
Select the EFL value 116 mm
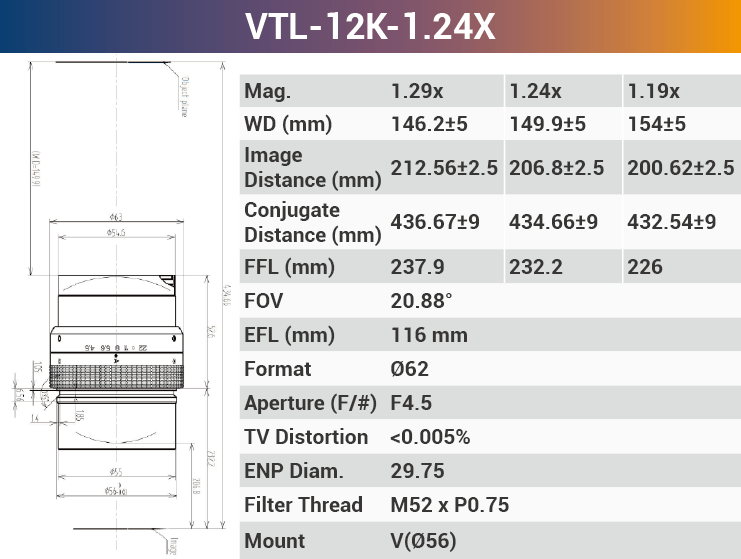pyautogui.click(x=429, y=335)
